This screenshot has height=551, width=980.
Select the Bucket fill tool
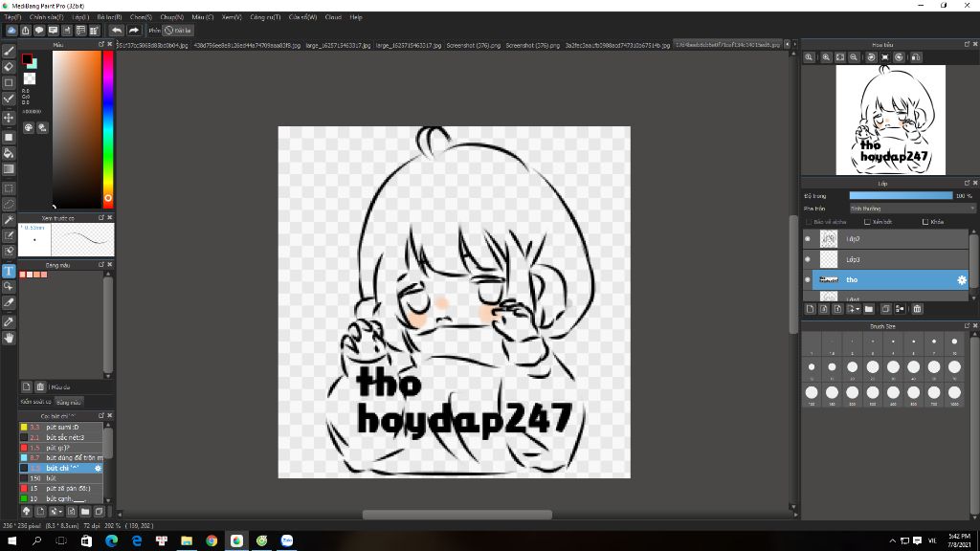click(x=9, y=153)
